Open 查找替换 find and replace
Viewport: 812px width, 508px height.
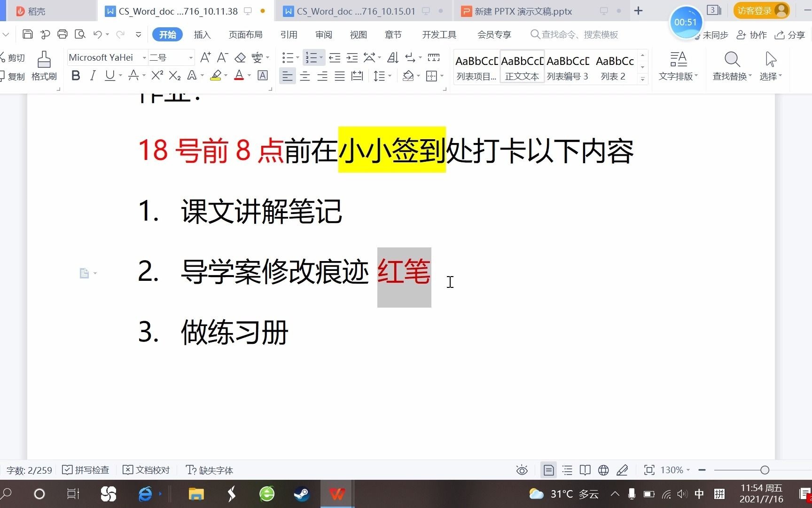732,66
